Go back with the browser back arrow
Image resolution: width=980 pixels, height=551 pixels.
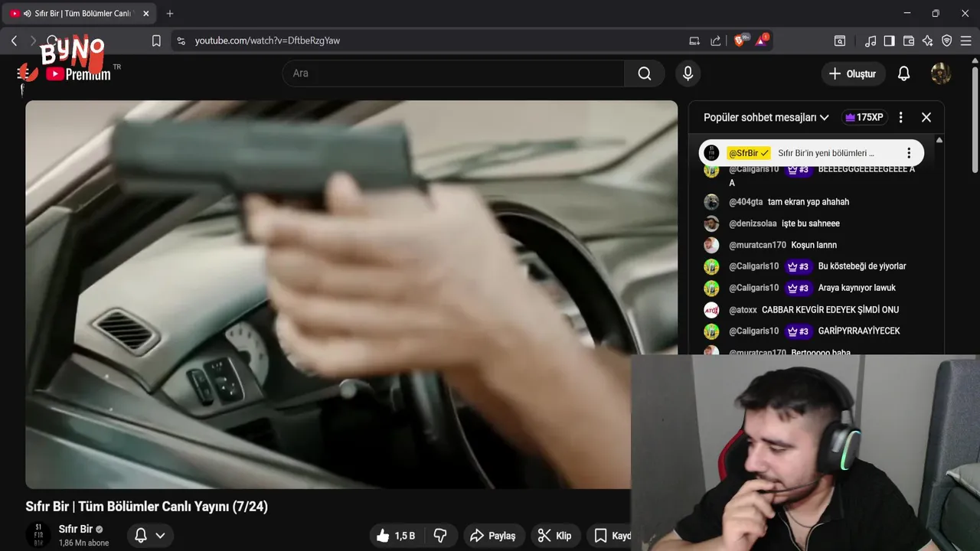(x=14, y=41)
